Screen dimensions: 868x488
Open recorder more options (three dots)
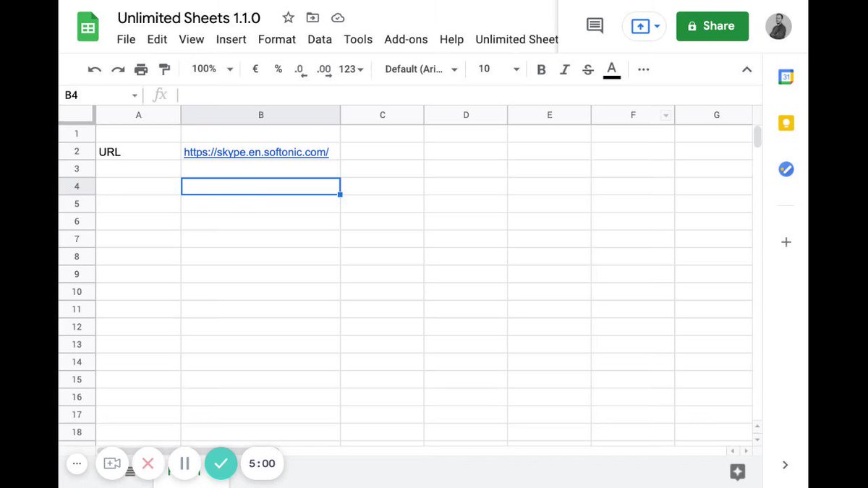pyautogui.click(x=77, y=463)
